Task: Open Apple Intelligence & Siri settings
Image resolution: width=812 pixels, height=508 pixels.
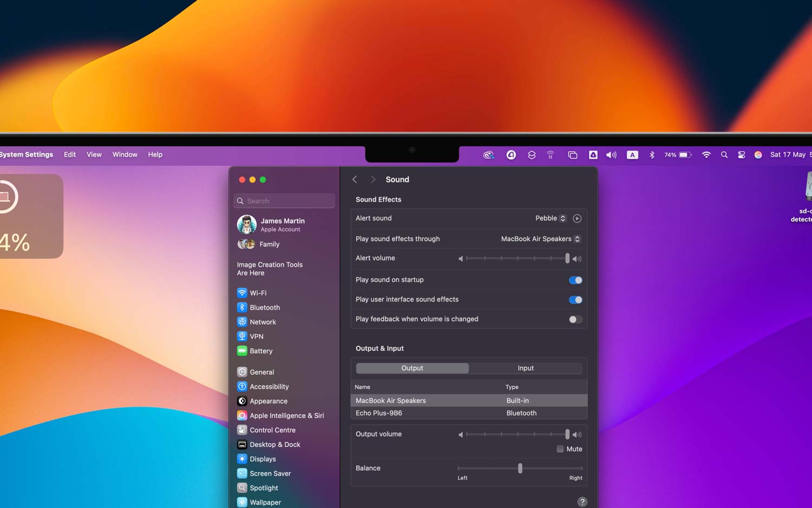Action: (x=286, y=415)
